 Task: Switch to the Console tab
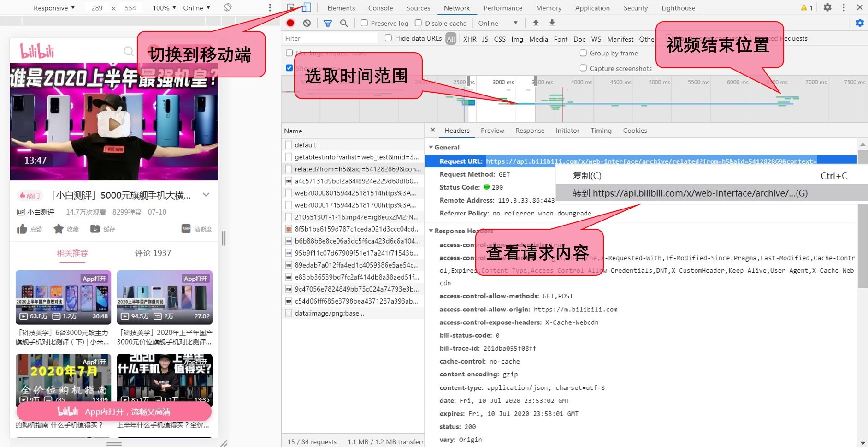[x=381, y=8]
